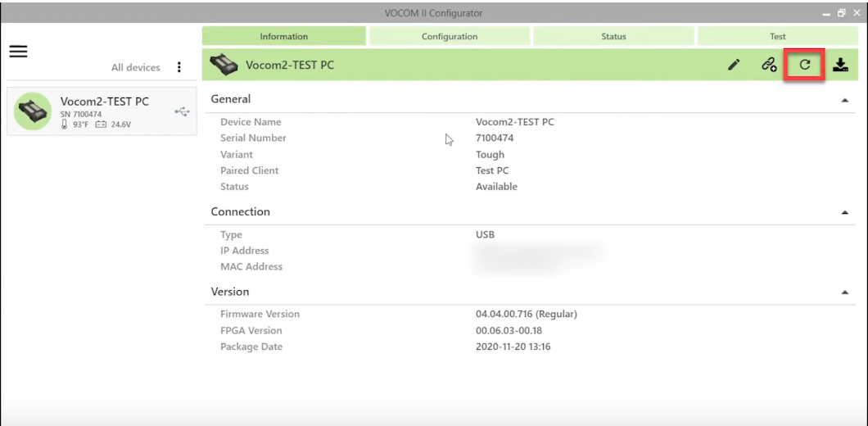This screenshot has width=868, height=426.
Task: Click serial number value 7100474
Action: [495, 138]
